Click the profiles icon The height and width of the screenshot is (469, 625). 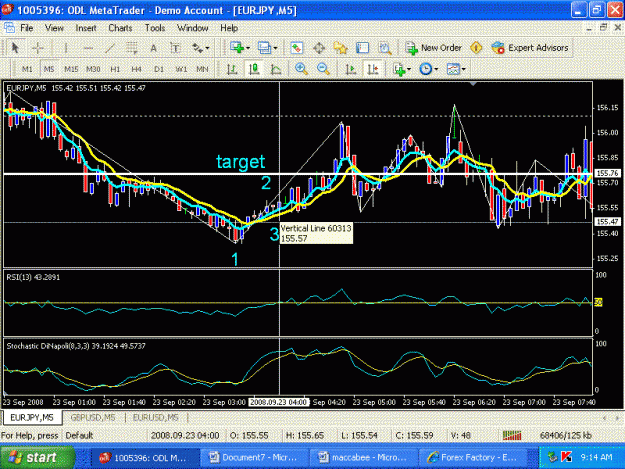coord(264,48)
